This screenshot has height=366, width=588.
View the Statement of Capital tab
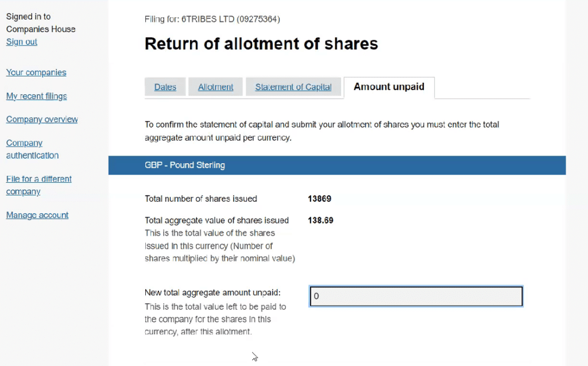[x=293, y=87]
